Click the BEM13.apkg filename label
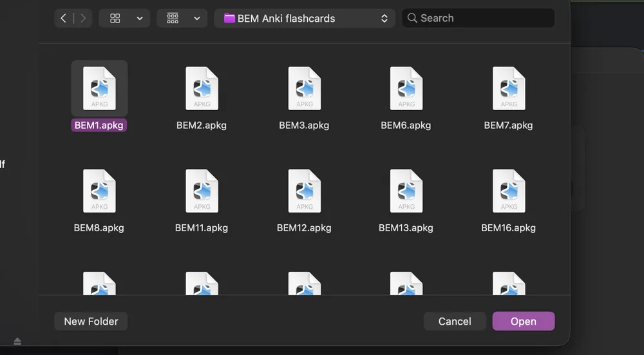Screen dimensions: 644x355 point(406,228)
